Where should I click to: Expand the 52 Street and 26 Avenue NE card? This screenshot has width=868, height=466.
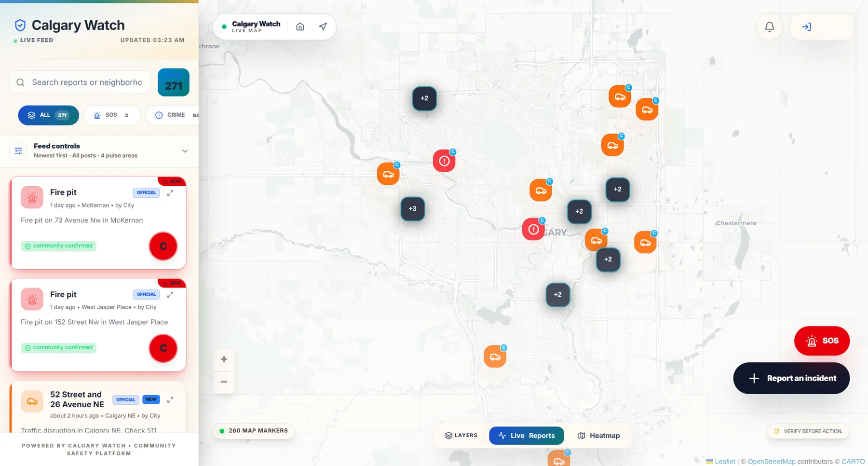170,400
